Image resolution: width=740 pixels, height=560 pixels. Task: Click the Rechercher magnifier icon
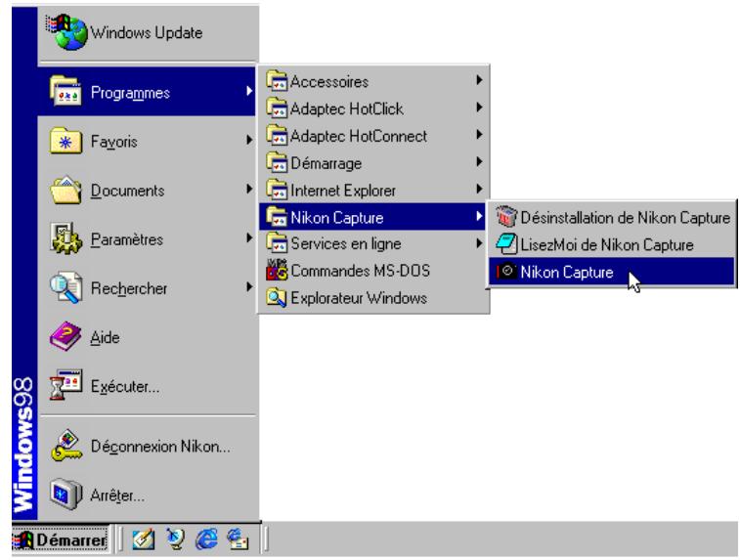[65, 287]
